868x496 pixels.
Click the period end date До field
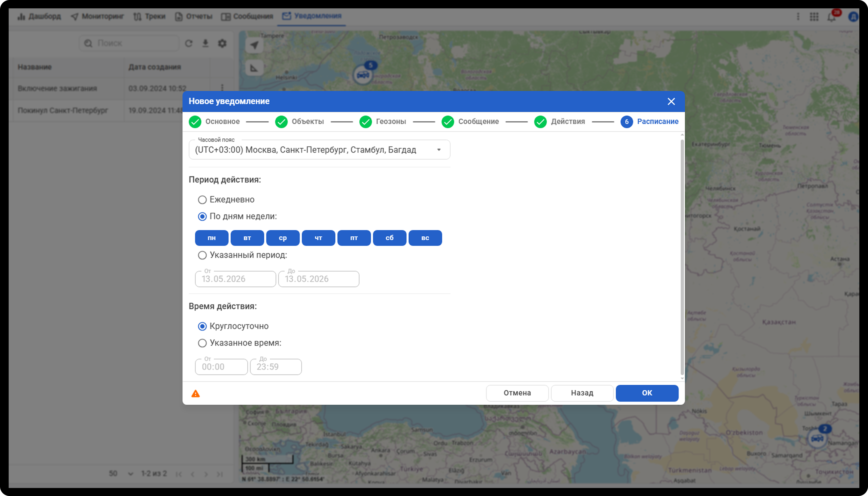319,279
